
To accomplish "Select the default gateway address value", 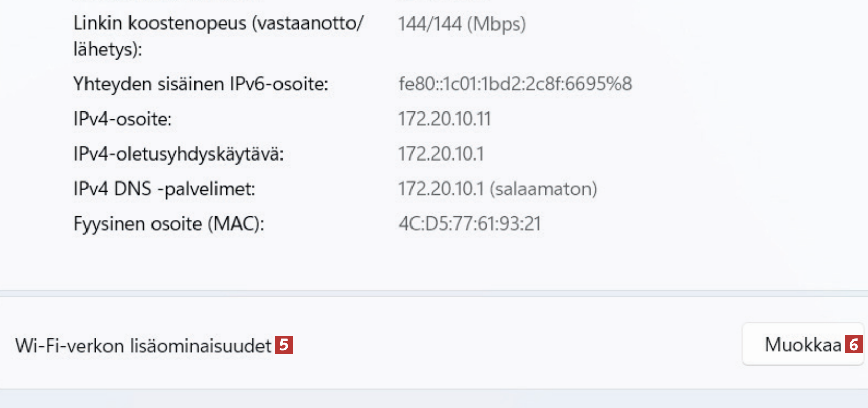I will point(441,154).
